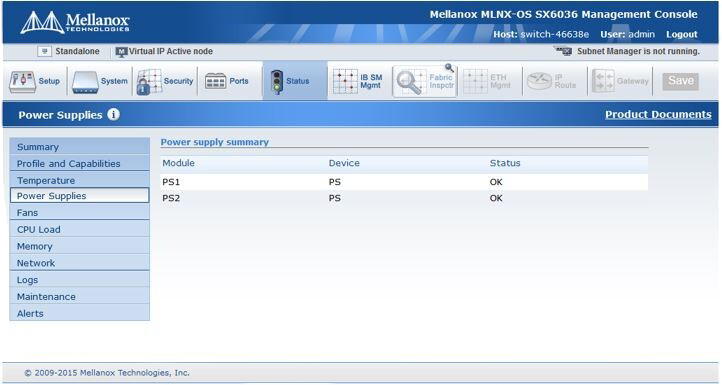
Task: Select the PS2 module cell
Action: pyautogui.click(x=171, y=198)
